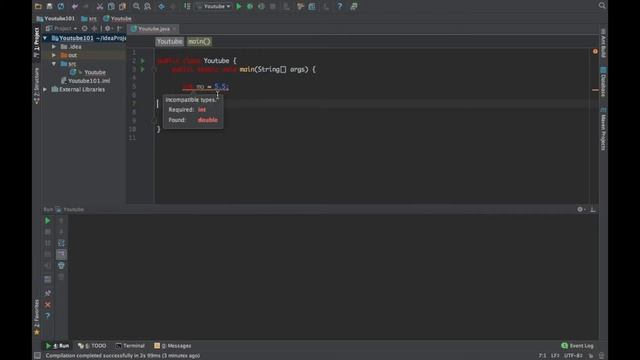Open the Terminal bottom tab

130,346
